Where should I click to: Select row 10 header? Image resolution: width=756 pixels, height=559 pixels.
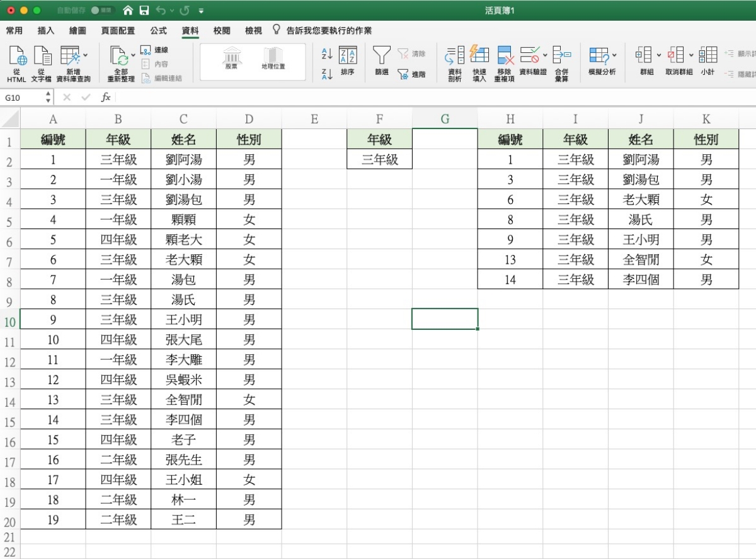[9, 320]
